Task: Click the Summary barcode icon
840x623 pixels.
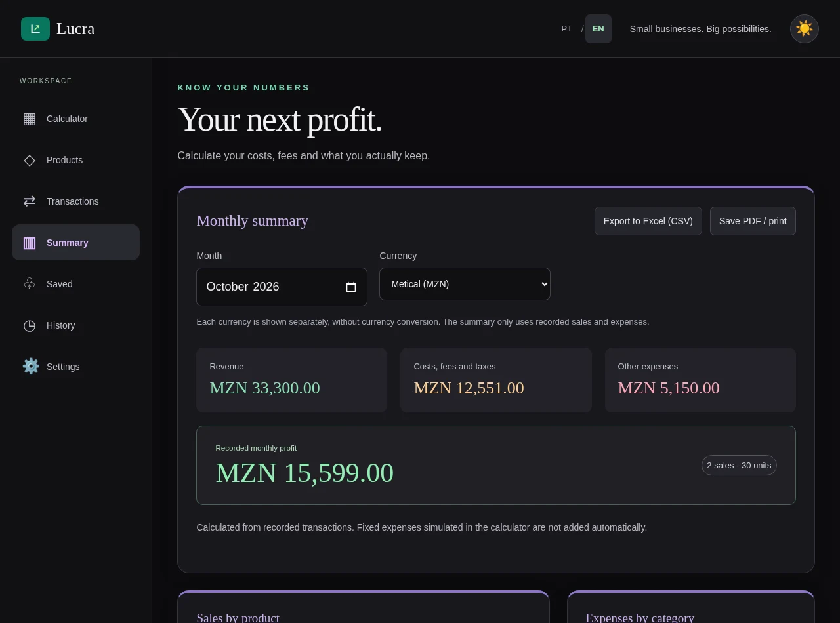Action: (x=30, y=243)
